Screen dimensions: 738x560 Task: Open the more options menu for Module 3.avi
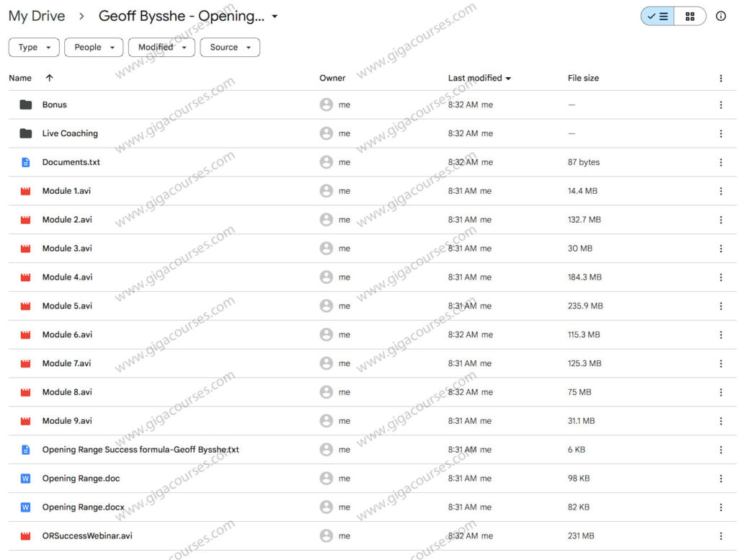pos(721,248)
